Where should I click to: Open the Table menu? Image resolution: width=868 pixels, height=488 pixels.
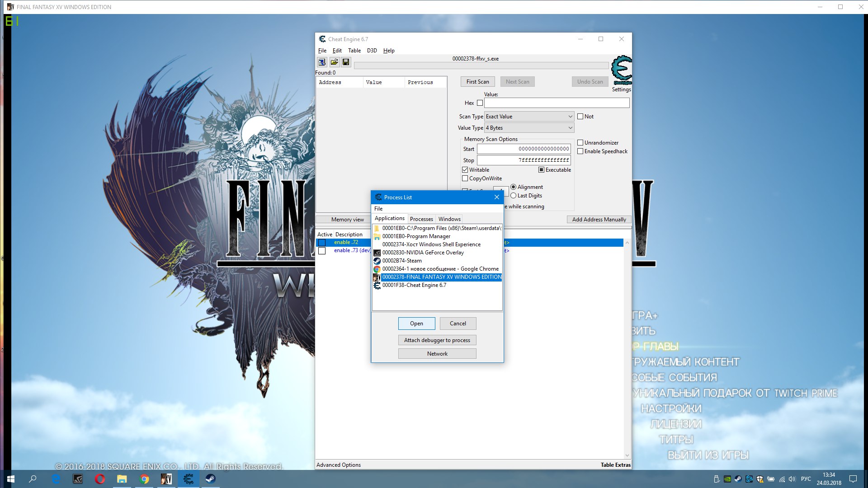click(354, 51)
